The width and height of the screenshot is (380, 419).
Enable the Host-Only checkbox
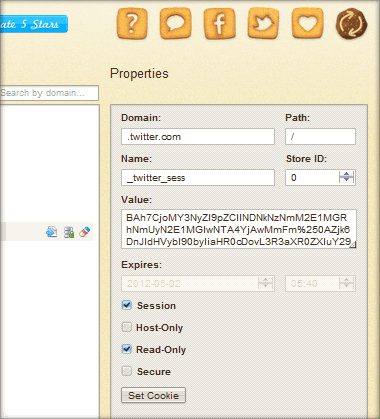127,327
